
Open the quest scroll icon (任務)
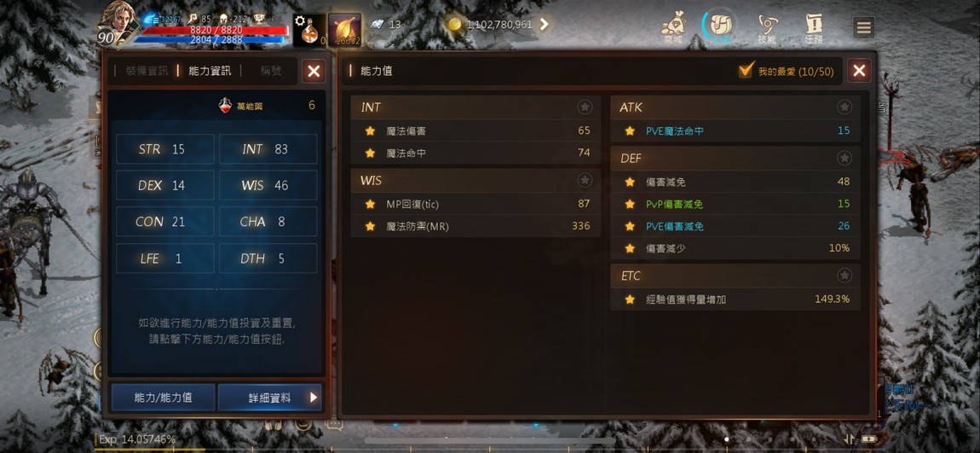click(814, 28)
